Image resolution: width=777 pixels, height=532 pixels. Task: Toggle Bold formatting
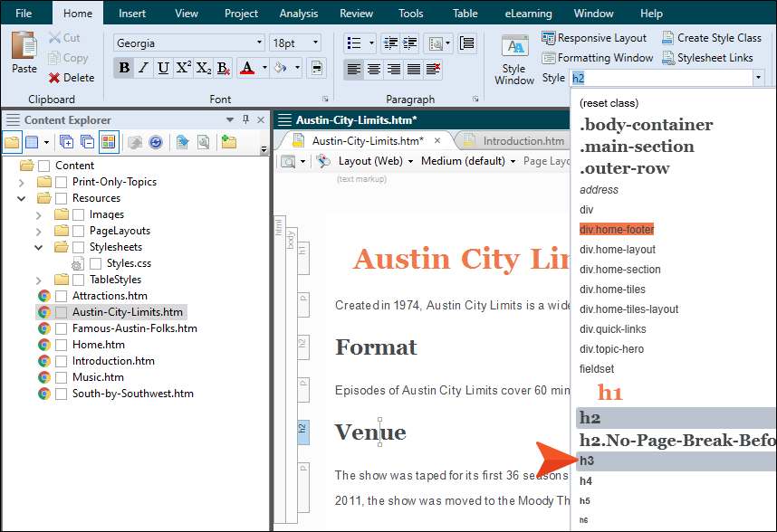click(124, 68)
